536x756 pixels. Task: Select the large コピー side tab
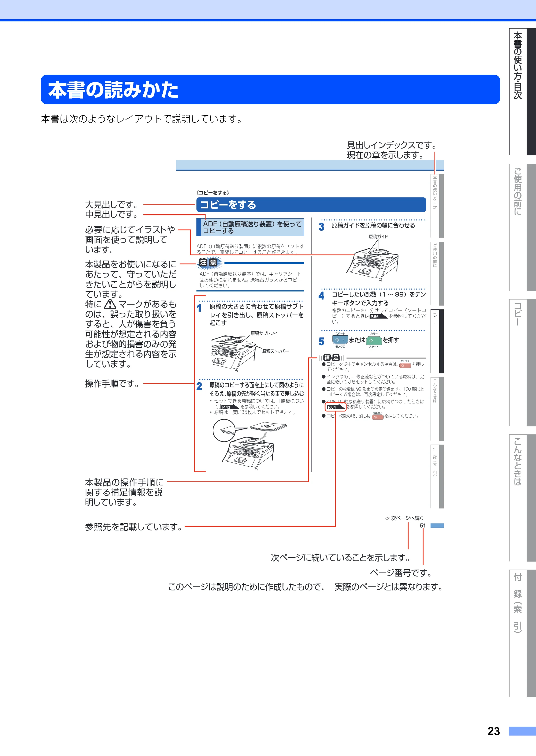point(523,363)
